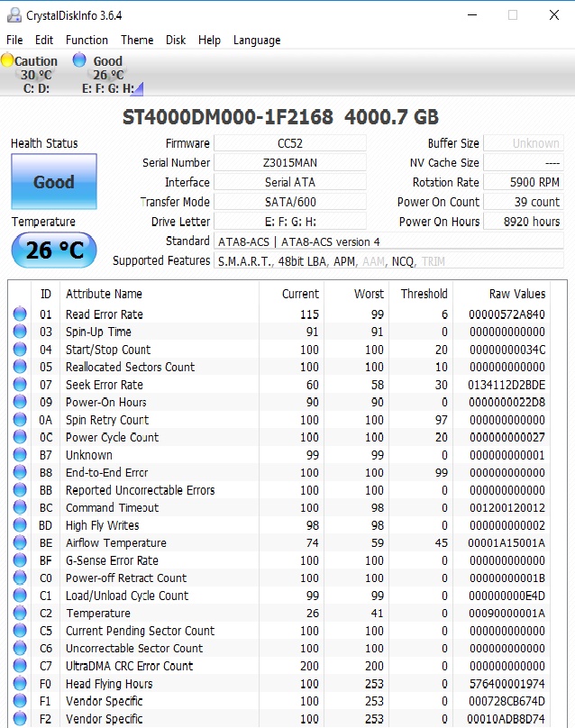This screenshot has height=728, width=575.
Task: Click status orb for Uncorrectable Sector Count
Action: point(20,648)
